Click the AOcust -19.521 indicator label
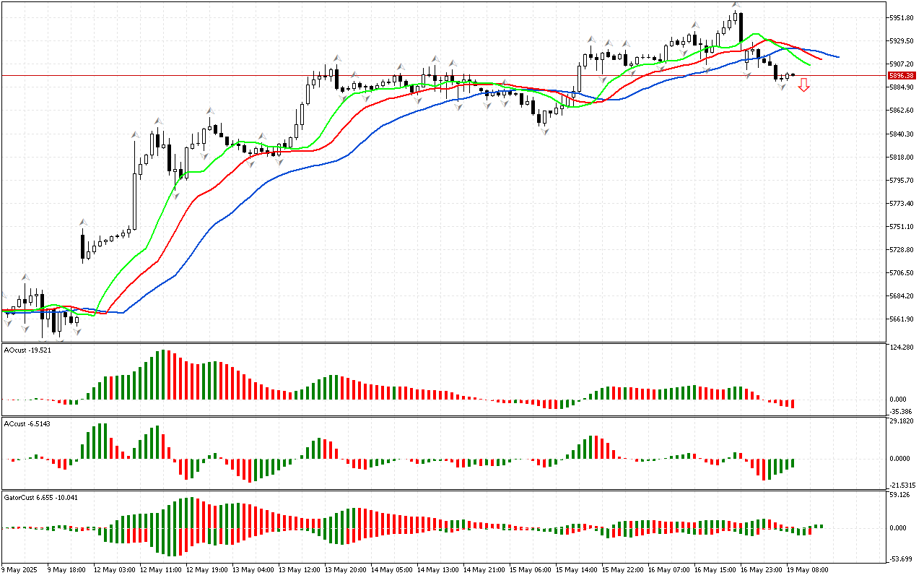The image size is (924, 578). pyautogui.click(x=27, y=350)
